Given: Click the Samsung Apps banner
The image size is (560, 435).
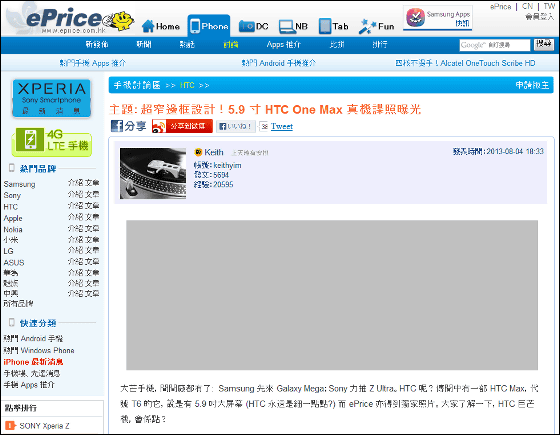Looking at the screenshot, I should pyautogui.click(x=438, y=18).
